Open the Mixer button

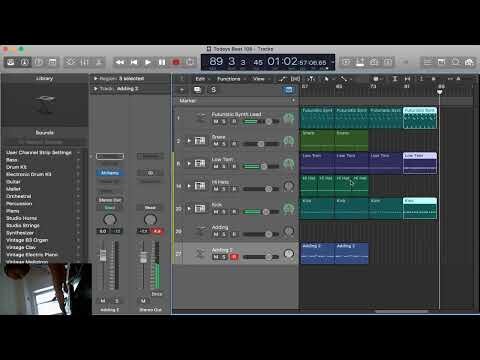click(x=84, y=62)
